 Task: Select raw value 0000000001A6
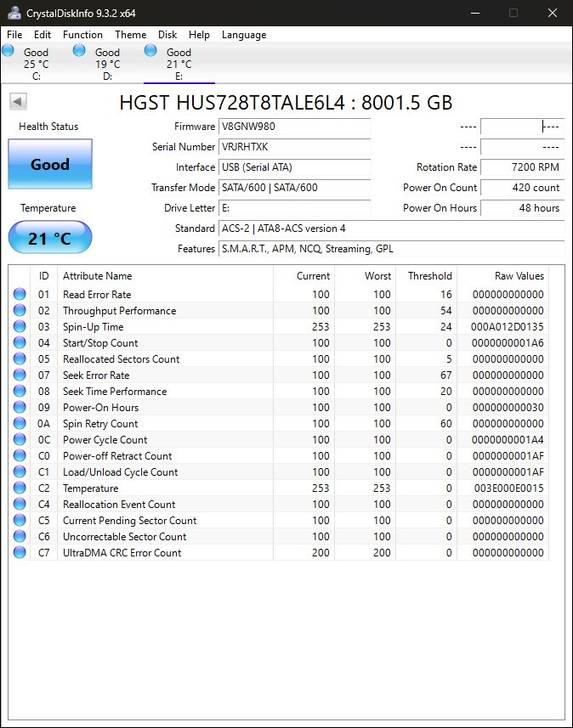[508, 342]
